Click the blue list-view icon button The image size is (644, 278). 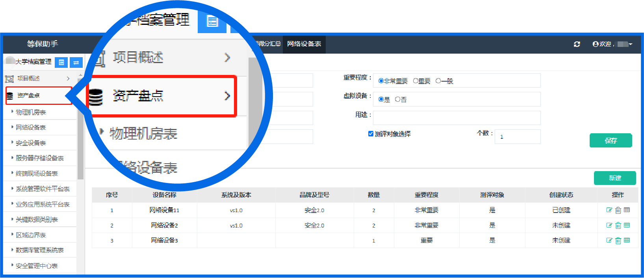coord(61,62)
